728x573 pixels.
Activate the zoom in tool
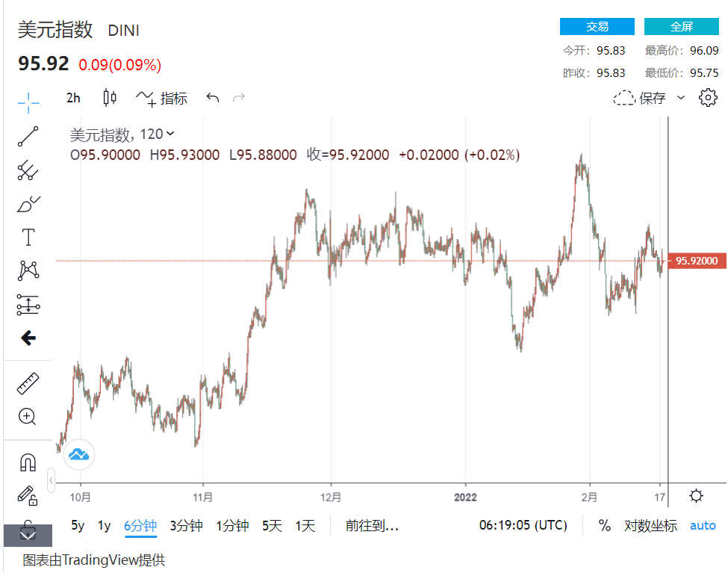[x=28, y=417]
